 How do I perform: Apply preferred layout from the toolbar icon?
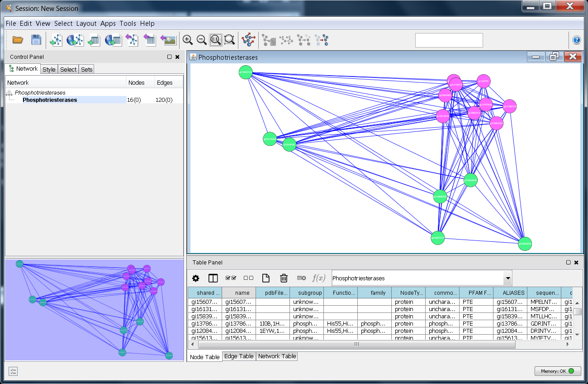(248, 40)
